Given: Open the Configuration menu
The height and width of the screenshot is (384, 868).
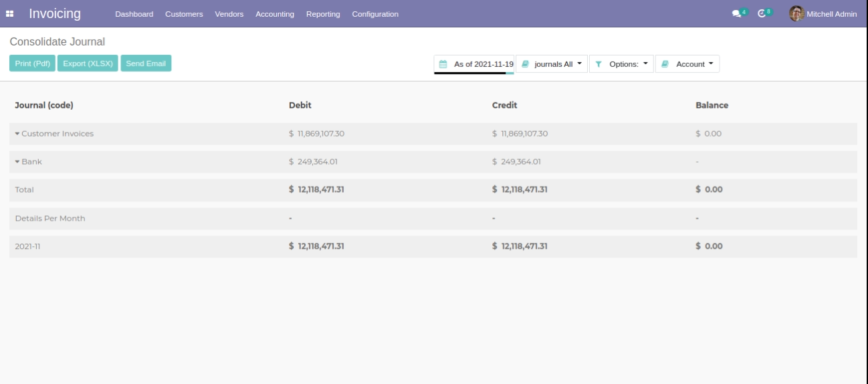Looking at the screenshot, I should (x=374, y=14).
